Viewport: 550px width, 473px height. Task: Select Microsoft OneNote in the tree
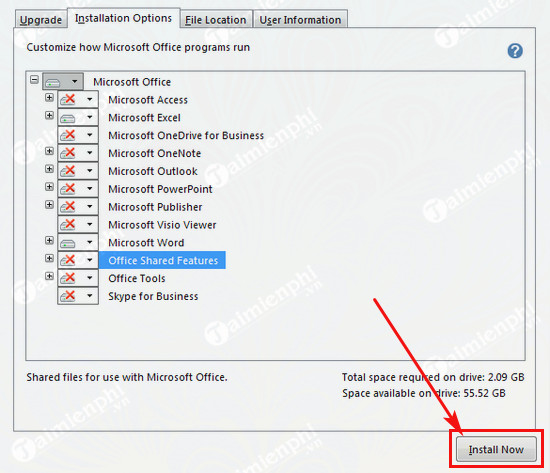point(155,153)
